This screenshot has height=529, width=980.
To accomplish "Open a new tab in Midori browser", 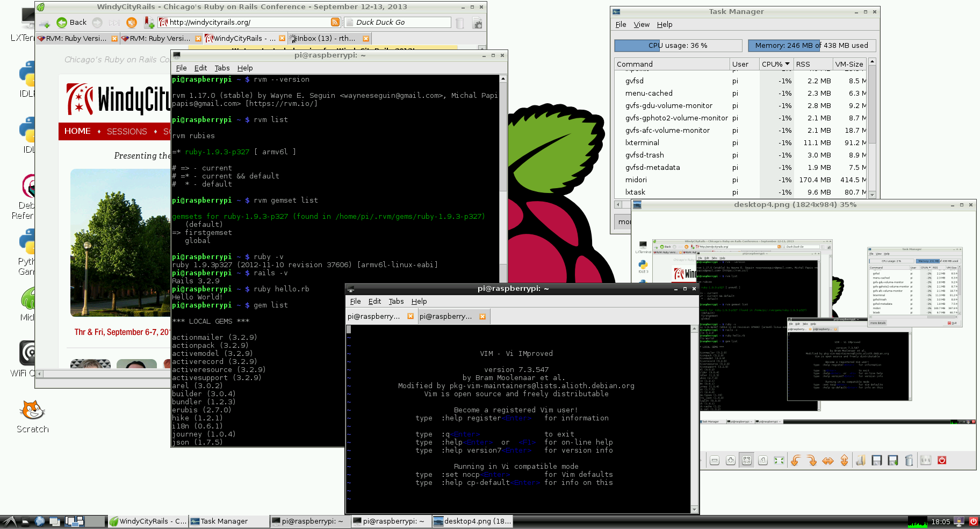I will (45, 23).
